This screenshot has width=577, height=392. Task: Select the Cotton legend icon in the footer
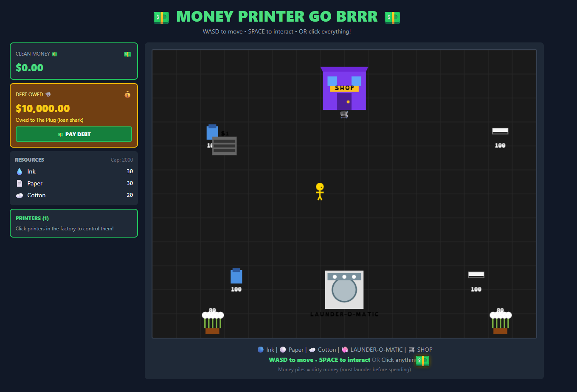tap(312, 350)
